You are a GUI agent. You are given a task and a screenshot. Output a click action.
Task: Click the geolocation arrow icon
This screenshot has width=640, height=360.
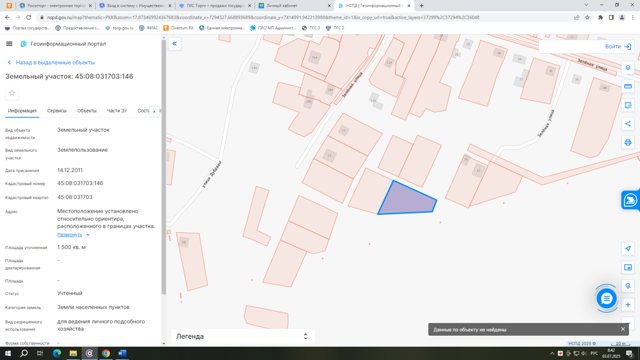[628, 249]
